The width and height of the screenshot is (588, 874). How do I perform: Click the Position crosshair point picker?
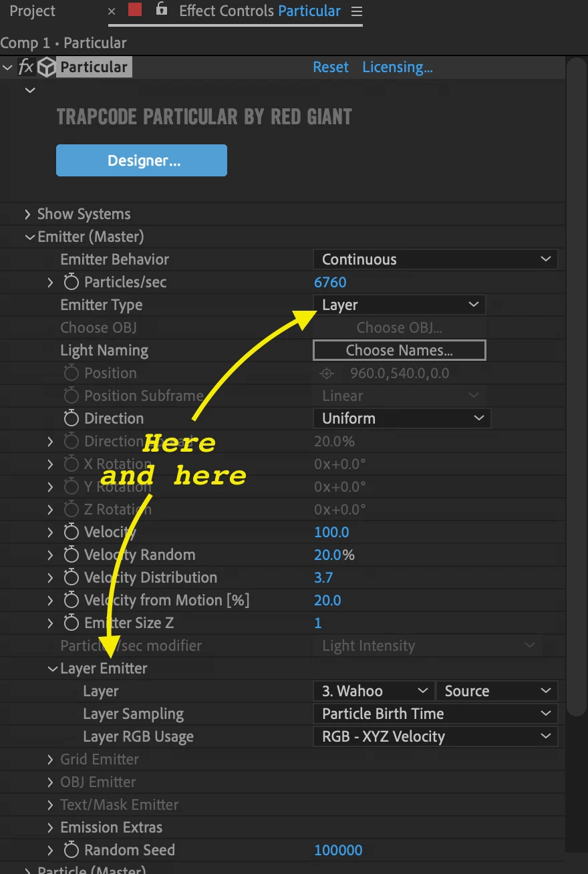tap(327, 374)
